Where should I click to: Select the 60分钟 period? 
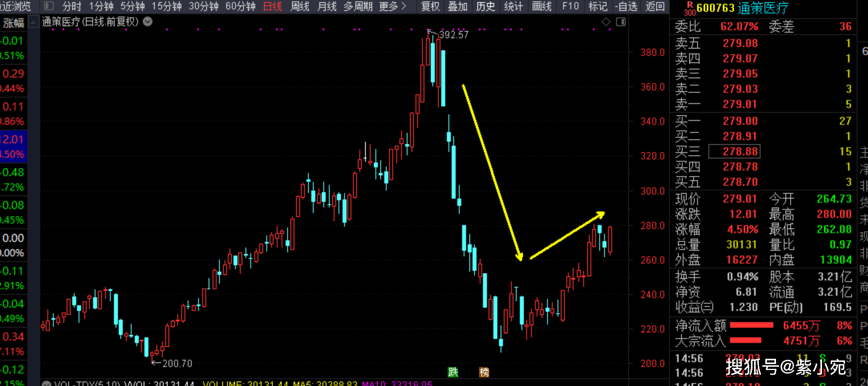tap(240, 6)
